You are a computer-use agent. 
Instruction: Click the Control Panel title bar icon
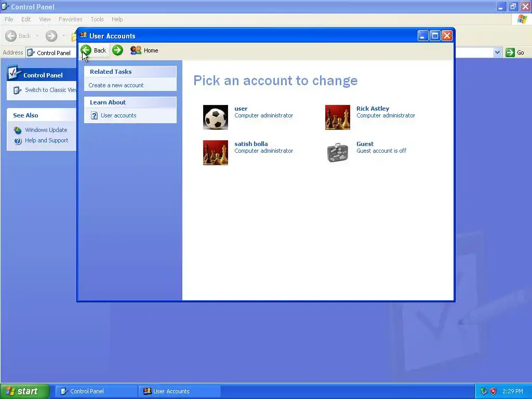coord(5,6)
